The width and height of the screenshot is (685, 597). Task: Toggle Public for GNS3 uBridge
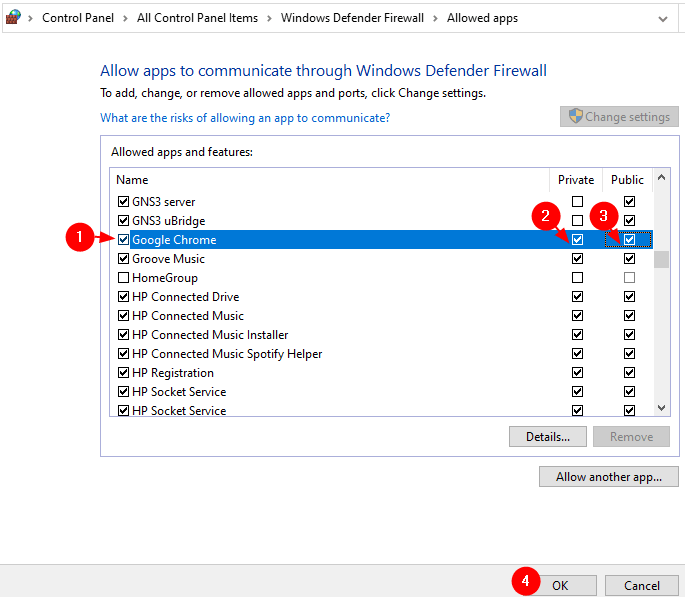click(630, 221)
